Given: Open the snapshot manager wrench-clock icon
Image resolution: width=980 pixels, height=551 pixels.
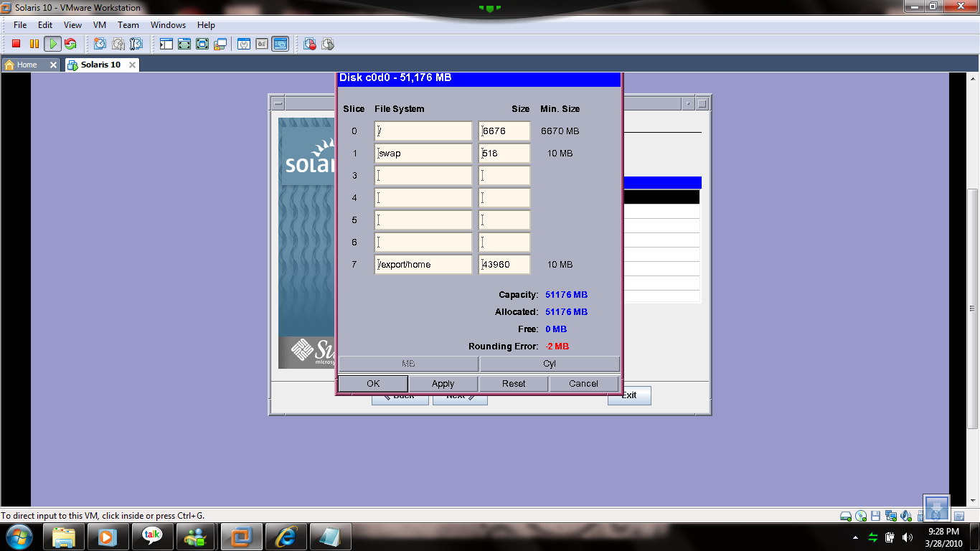Looking at the screenshot, I should point(136,44).
